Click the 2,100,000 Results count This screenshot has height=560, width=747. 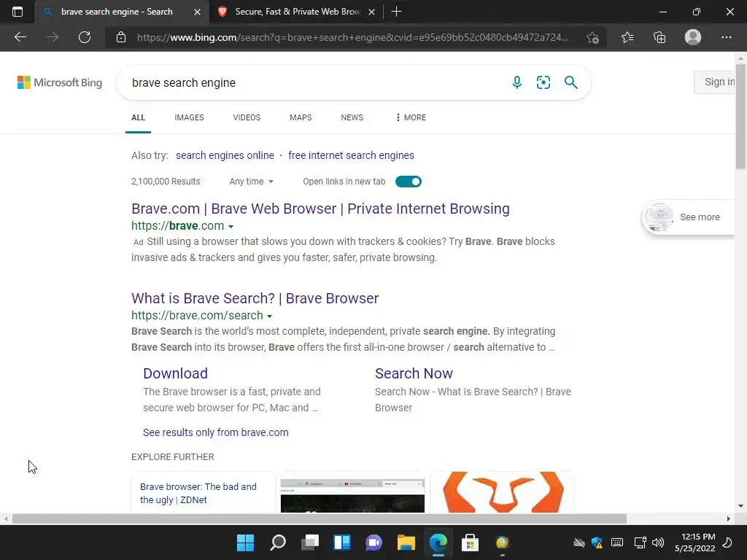coord(166,182)
